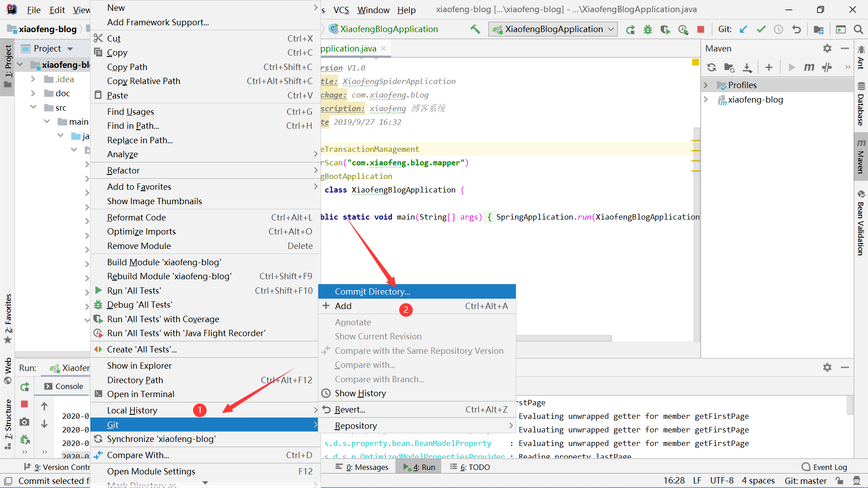Image resolution: width=868 pixels, height=488 pixels.
Task: Open Maven panel settings gear
Action: [827, 48]
